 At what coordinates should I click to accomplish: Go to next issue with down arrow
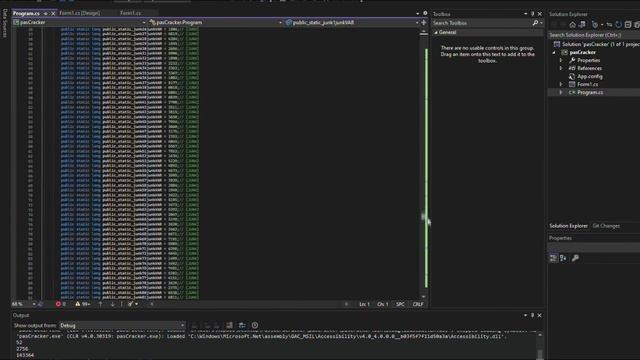tap(112, 304)
